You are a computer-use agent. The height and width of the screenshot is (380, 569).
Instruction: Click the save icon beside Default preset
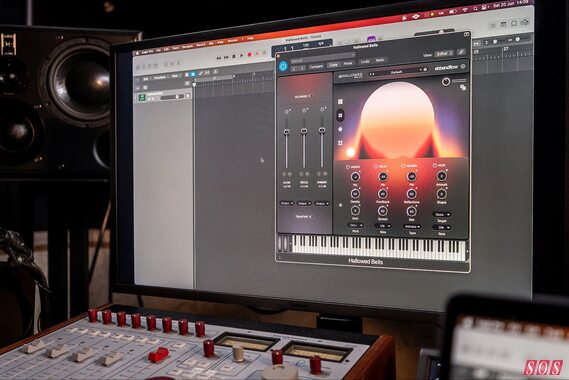(425, 69)
